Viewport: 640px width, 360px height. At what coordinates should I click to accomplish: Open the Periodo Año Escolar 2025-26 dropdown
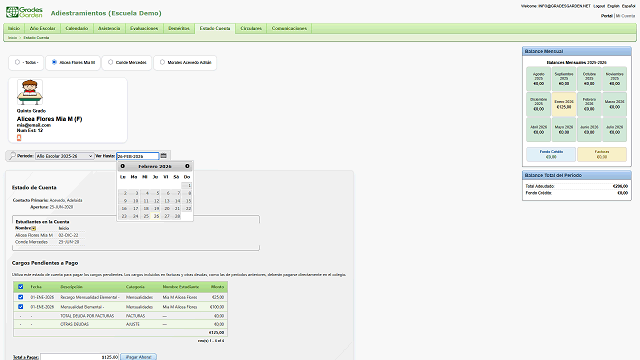(64, 156)
